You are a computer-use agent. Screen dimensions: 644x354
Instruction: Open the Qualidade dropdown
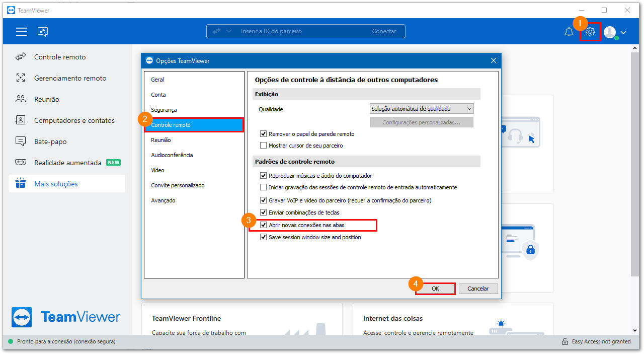(422, 109)
